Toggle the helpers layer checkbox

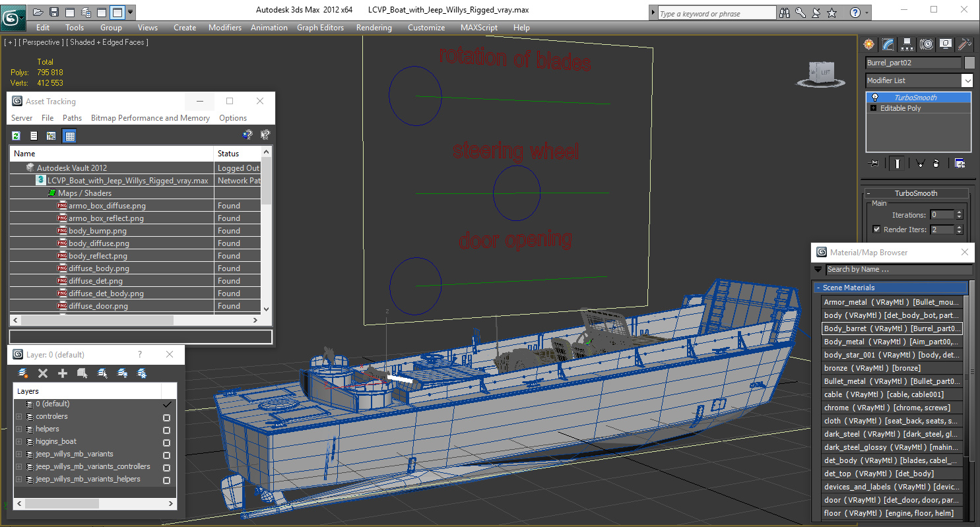(166, 430)
